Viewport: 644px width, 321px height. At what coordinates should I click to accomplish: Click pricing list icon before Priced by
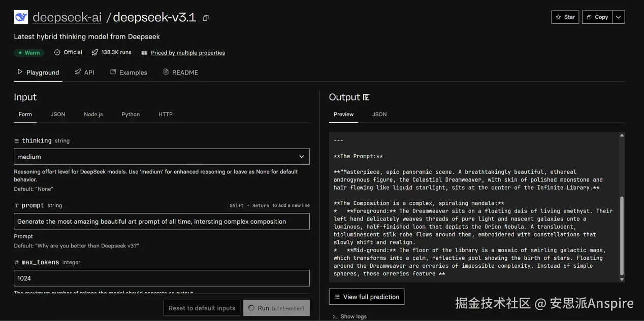[144, 53]
